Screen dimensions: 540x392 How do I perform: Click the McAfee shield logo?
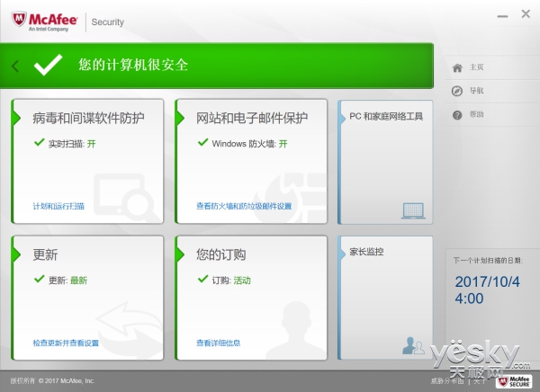click(19, 20)
